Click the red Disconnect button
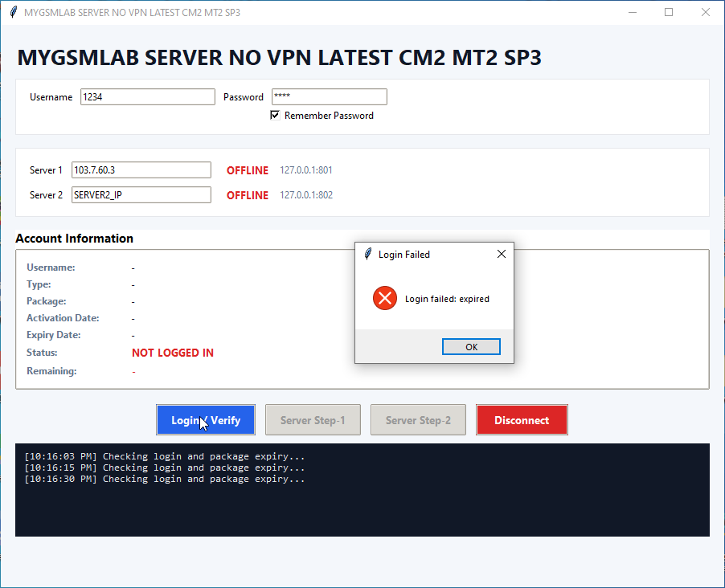This screenshot has width=725, height=588. coord(522,420)
